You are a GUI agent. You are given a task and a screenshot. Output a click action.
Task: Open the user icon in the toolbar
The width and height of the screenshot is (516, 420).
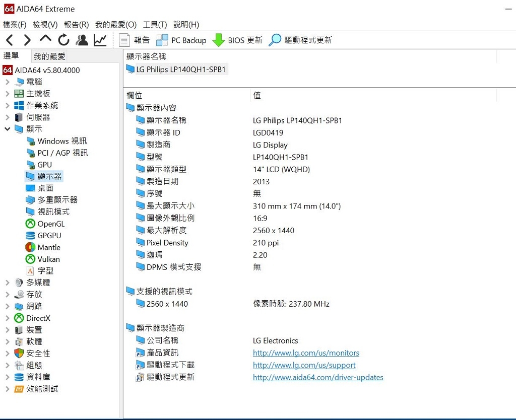[x=82, y=40]
